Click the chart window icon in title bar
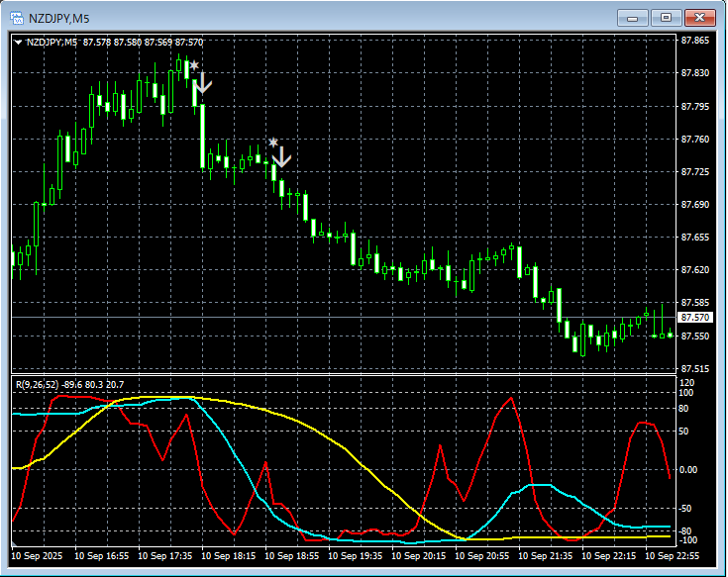The image size is (728, 577). (18, 17)
